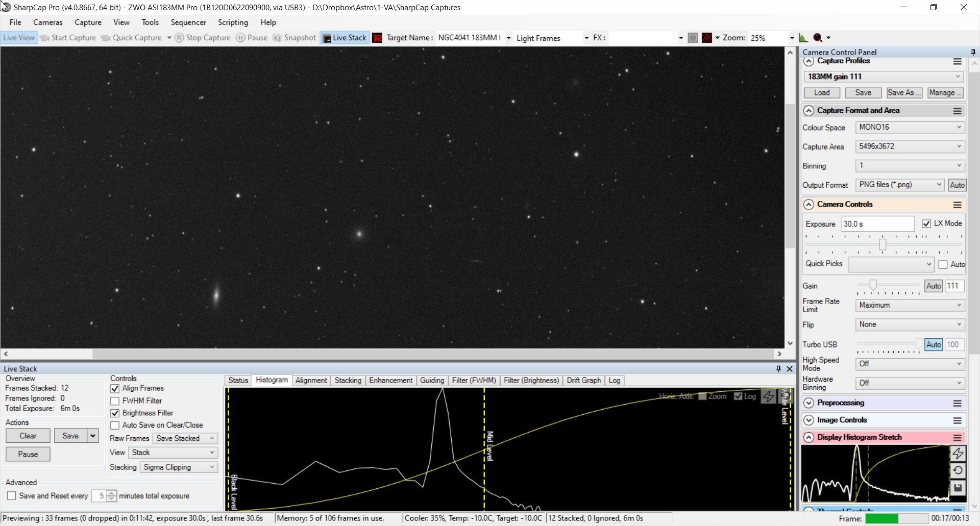
Task: Open the Colour Space MONO16 dropdown
Action: tap(910, 127)
